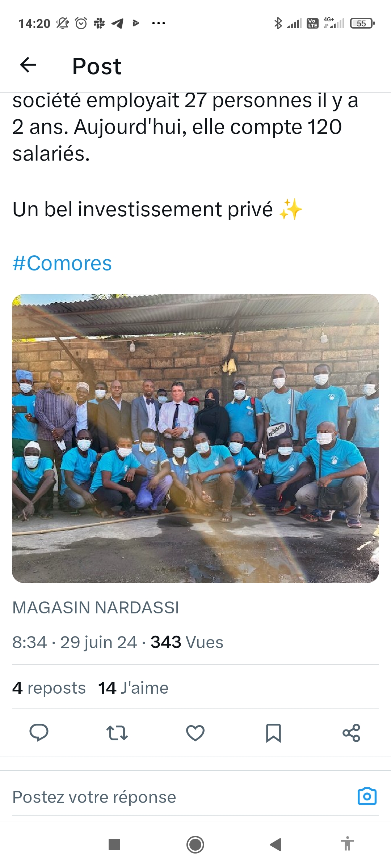Open the group photo attached to post
391x868 pixels.
pyautogui.click(x=195, y=438)
